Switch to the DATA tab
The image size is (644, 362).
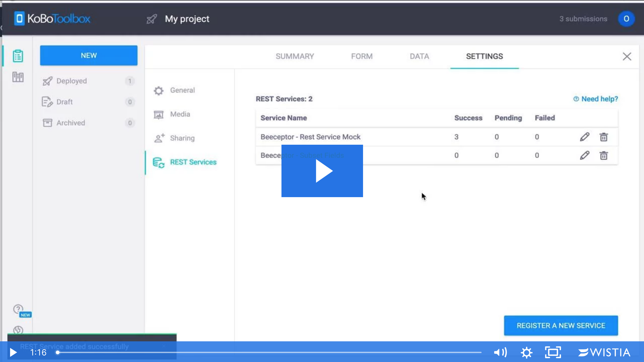pyautogui.click(x=419, y=56)
